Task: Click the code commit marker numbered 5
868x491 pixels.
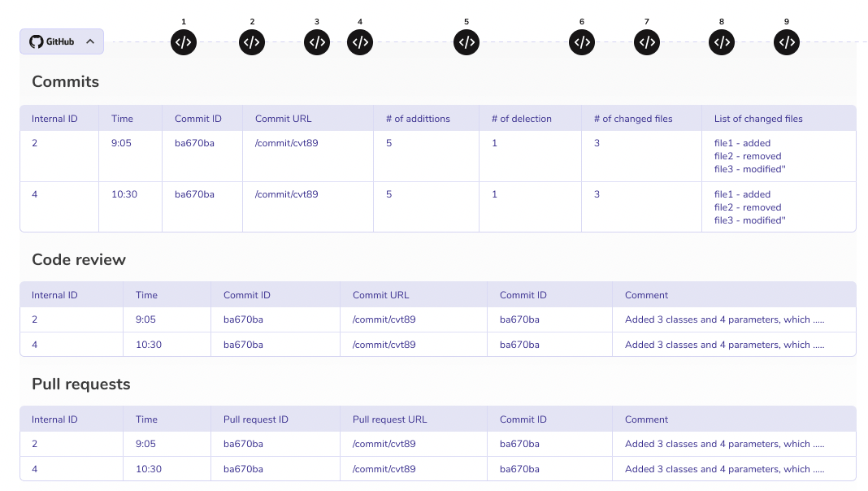Action: [x=467, y=42]
